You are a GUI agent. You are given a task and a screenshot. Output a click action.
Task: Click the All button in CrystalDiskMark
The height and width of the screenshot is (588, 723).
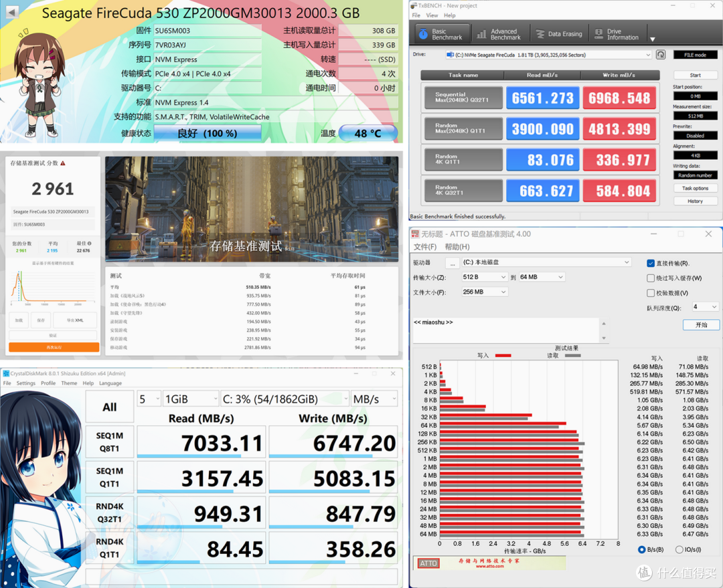110,407
